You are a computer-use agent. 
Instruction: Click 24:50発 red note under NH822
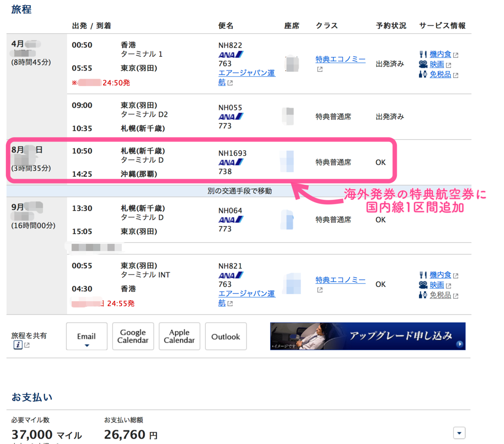[116, 83]
